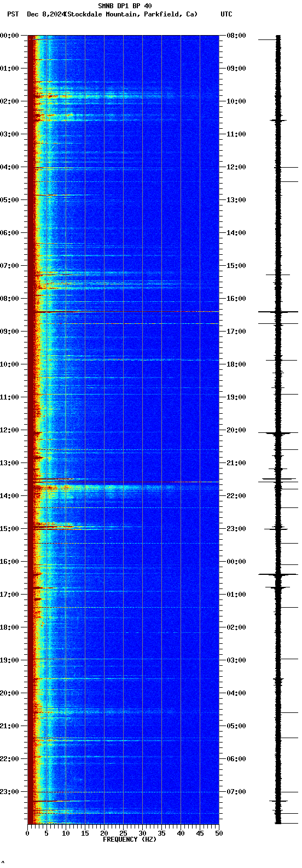Pick the "16:00" label on UTC axis

pos(236,299)
